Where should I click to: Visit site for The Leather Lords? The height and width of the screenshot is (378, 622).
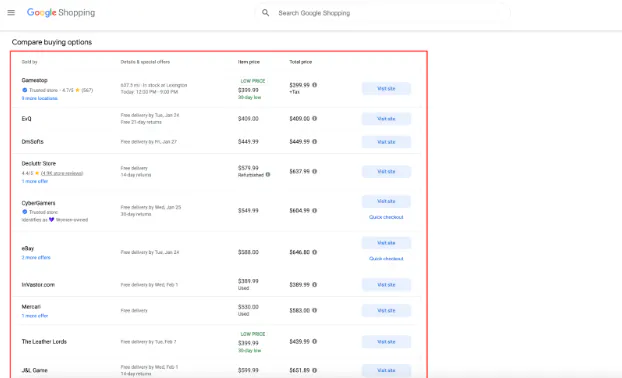[x=386, y=342]
